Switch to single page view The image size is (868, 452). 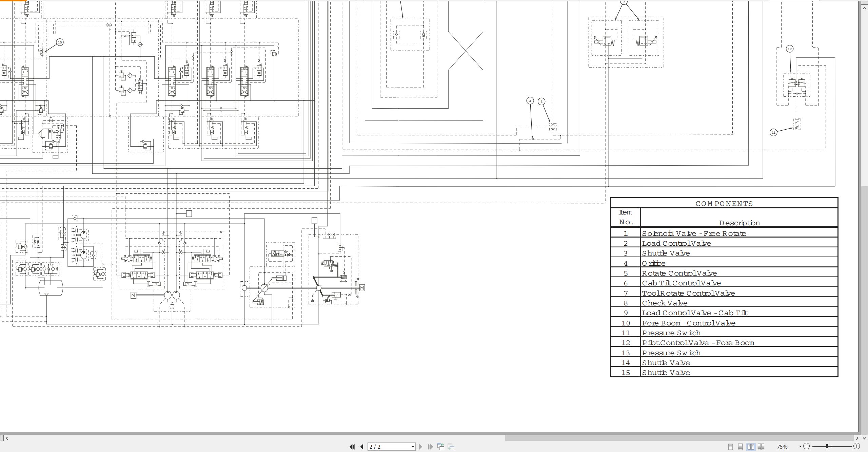[731, 447]
